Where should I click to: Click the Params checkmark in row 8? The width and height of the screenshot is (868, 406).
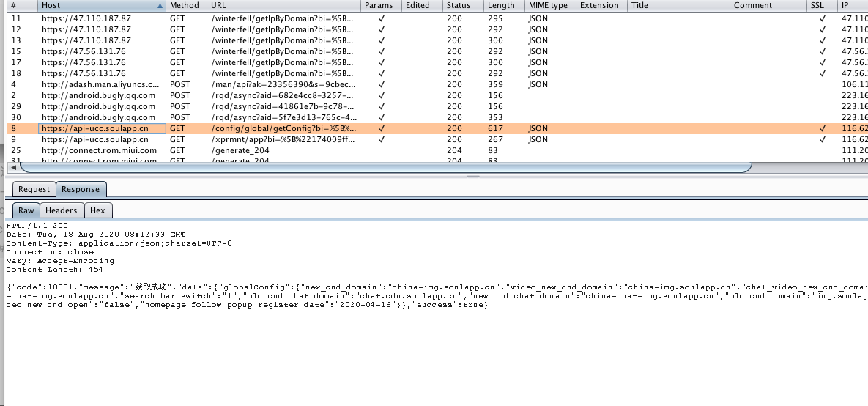pyautogui.click(x=382, y=128)
